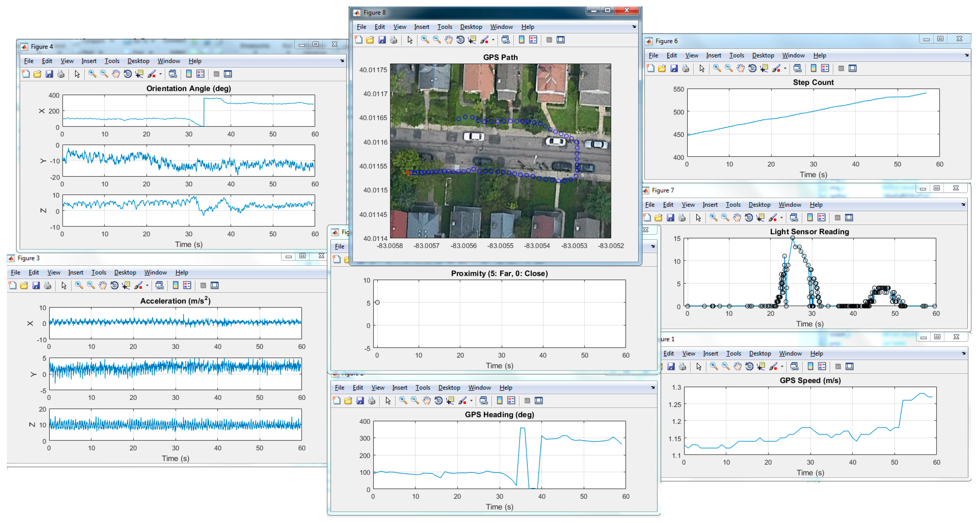Screen dimensions: 980x523
Task: Click 'Light Sensor Reading' plot title
Action: click(x=809, y=232)
